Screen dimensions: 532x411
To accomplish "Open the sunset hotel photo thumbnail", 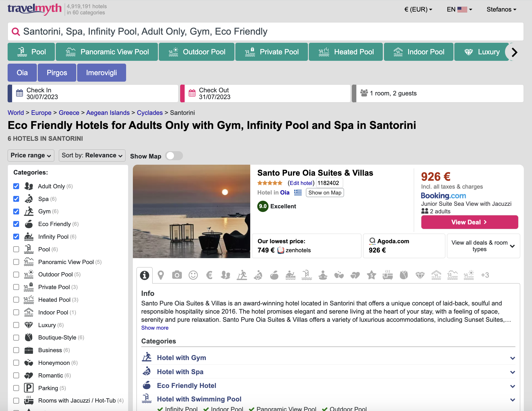I will coord(191,211).
